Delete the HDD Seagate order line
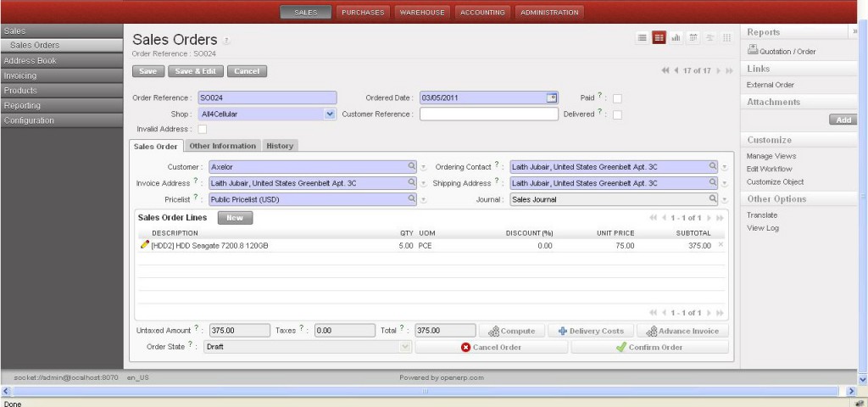The image size is (868, 407). (721, 245)
